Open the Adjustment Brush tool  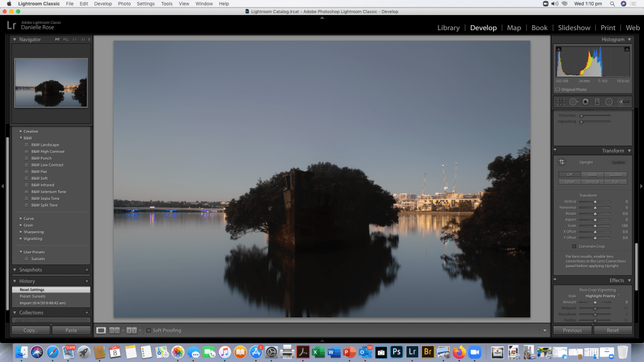pyautogui.click(x=623, y=102)
